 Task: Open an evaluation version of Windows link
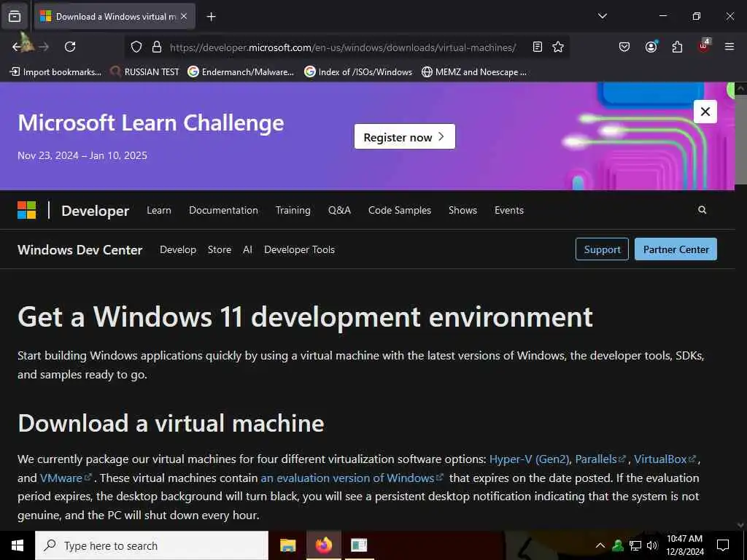click(x=352, y=478)
